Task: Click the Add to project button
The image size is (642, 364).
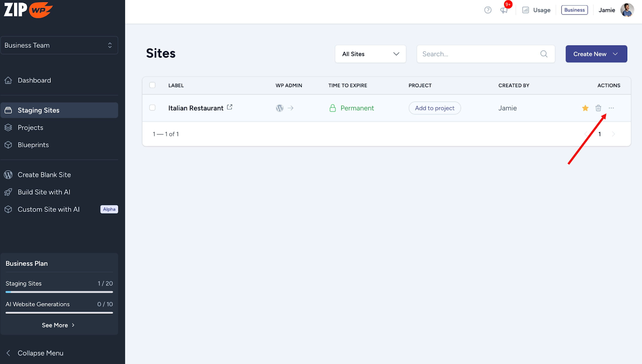Action: pyautogui.click(x=435, y=108)
